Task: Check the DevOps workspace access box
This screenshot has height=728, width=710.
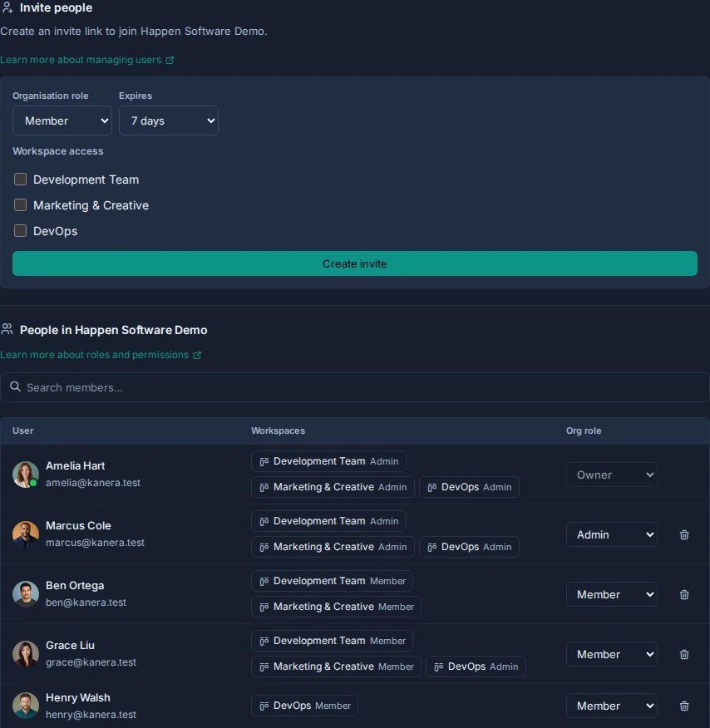Action: [x=21, y=231]
